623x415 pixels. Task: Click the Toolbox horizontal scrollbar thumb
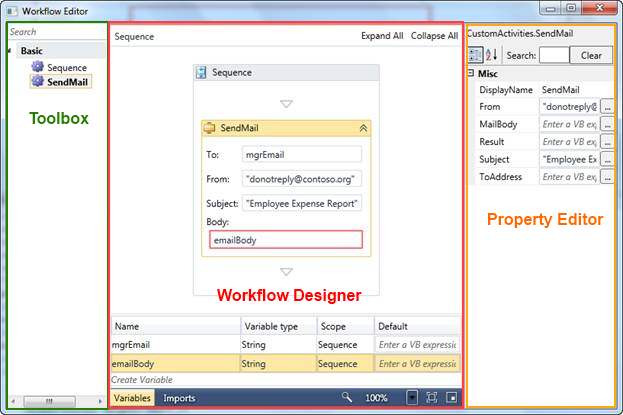point(49,401)
